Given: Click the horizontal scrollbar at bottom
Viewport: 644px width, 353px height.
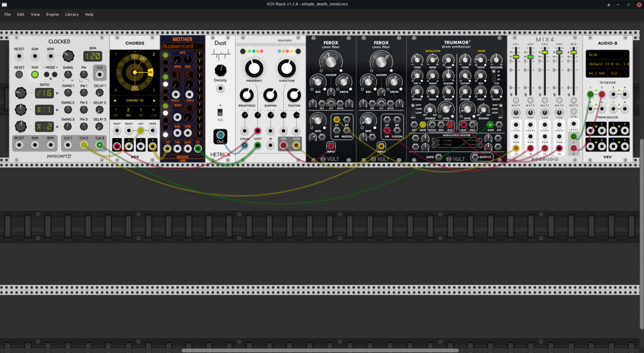Looking at the screenshot, I should point(320,350).
